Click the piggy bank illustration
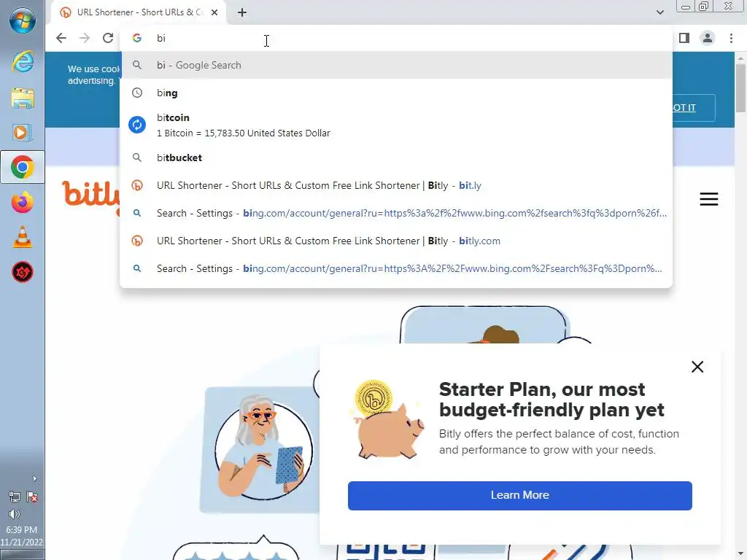The width and height of the screenshot is (747, 560). [x=388, y=419]
